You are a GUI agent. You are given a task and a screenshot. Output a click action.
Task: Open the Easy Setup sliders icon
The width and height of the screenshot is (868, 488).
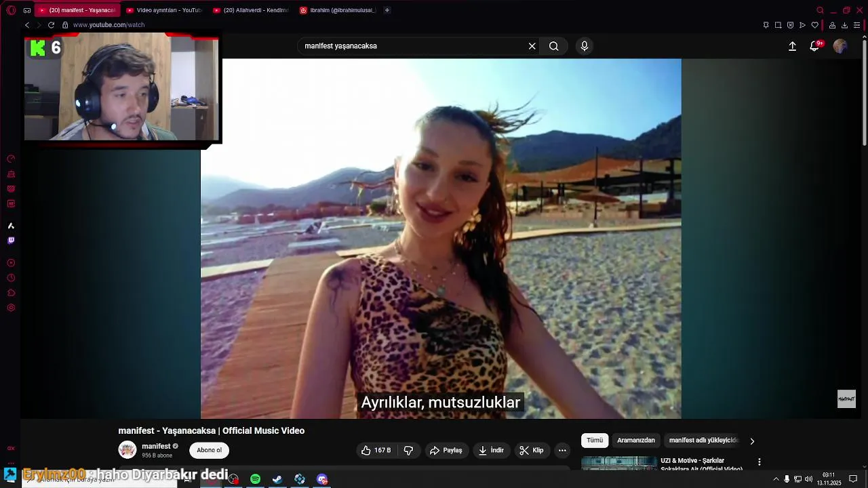coord(856,25)
